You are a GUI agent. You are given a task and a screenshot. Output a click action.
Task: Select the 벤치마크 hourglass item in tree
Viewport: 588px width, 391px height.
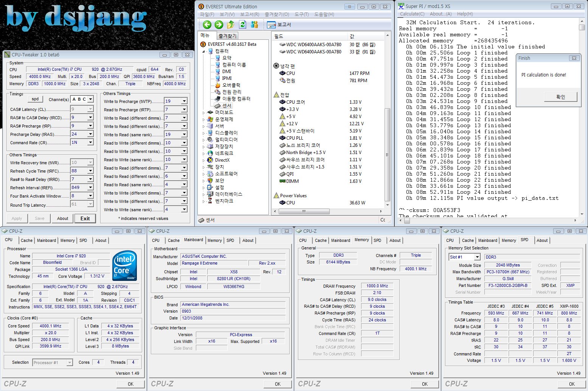click(x=224, y=201)
